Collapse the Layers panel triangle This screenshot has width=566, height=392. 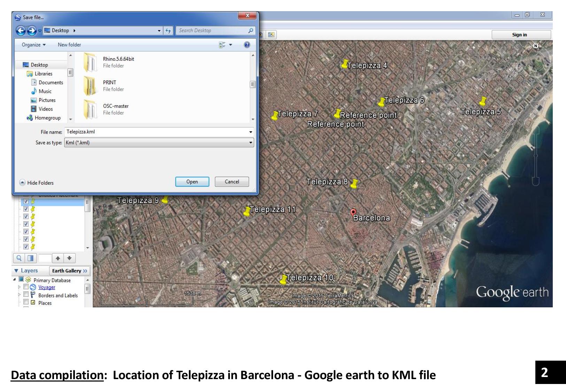[x=17, y=271]
